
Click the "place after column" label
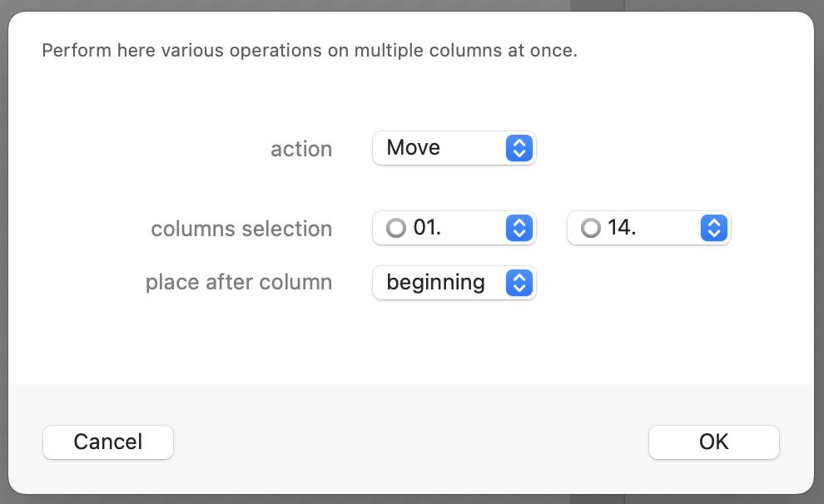pos(239,283)
